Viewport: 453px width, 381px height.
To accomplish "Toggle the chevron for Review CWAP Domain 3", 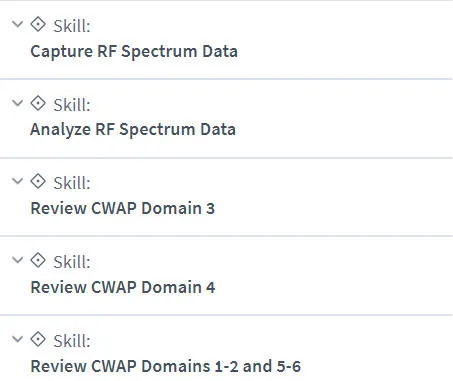I will [x=17, y=181].
